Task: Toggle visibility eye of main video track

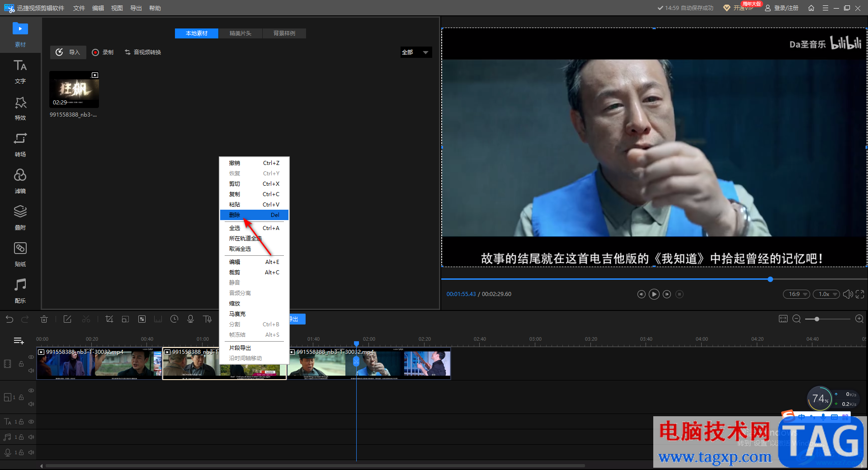Action: (x=31, y=357)
